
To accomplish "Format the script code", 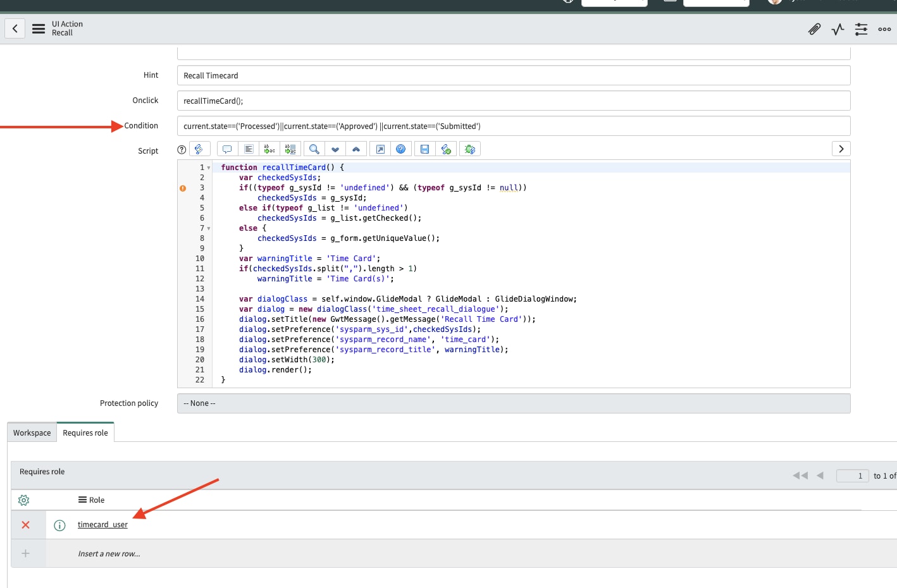I will (249, 149).
